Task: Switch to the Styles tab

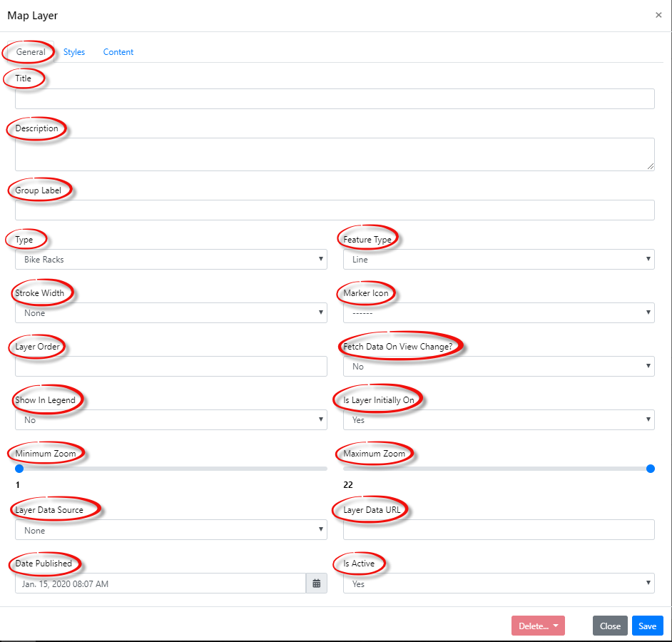Action: tap(74, 52)
